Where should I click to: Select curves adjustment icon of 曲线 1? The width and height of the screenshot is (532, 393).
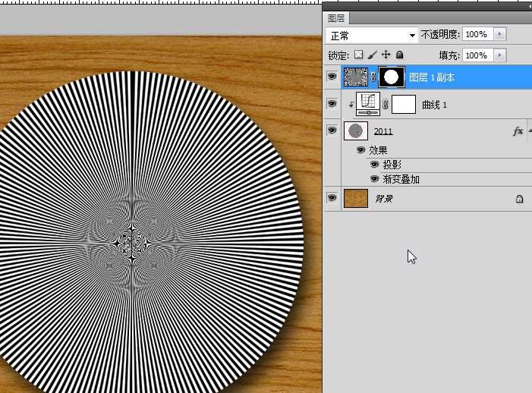pos(368,104)
